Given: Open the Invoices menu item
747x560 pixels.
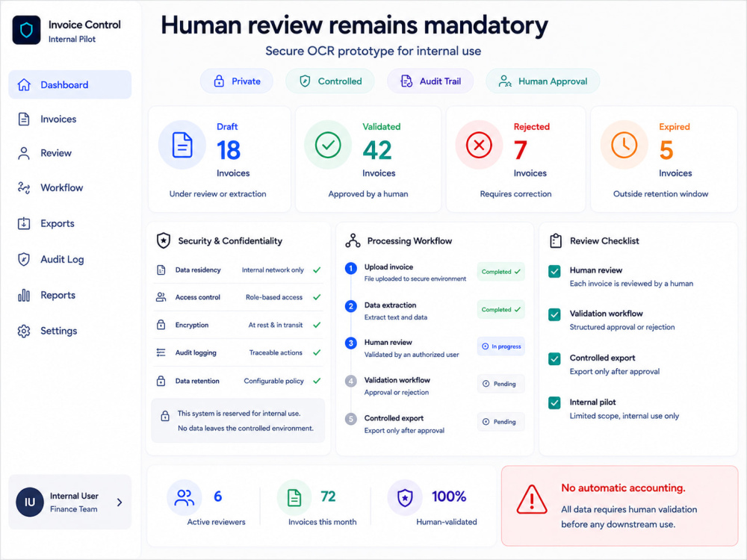Looking at the screenshot, I should pyautogui.click(x=70, y=119).
